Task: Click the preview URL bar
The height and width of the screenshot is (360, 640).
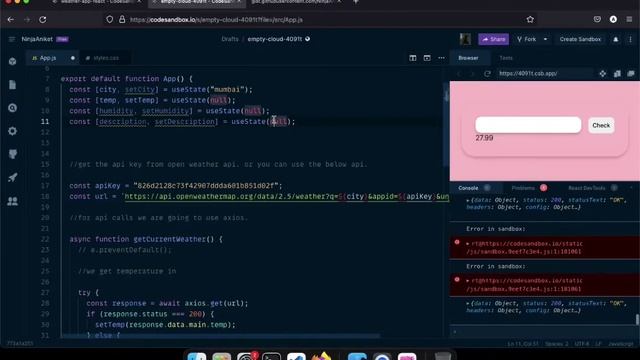Action: pos(544,74)
